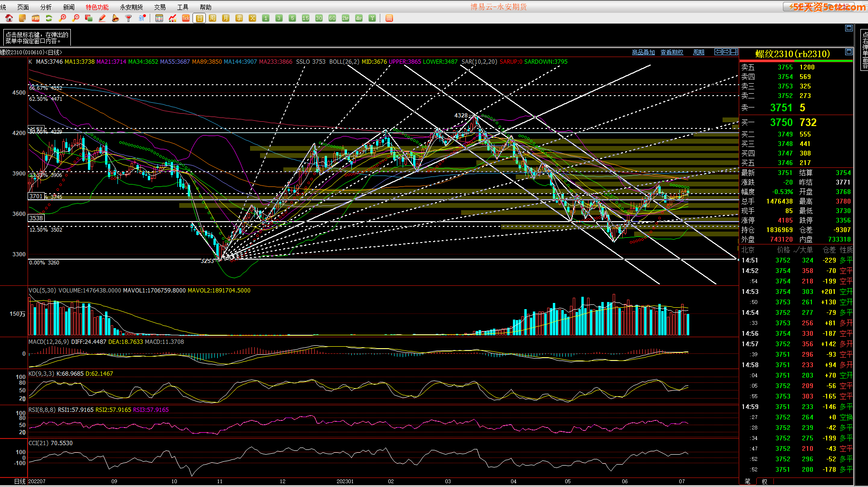Click the red home icon in toolbar
Image resolution: width=868 pixels, height=487 pixels.
pos(9,18)
